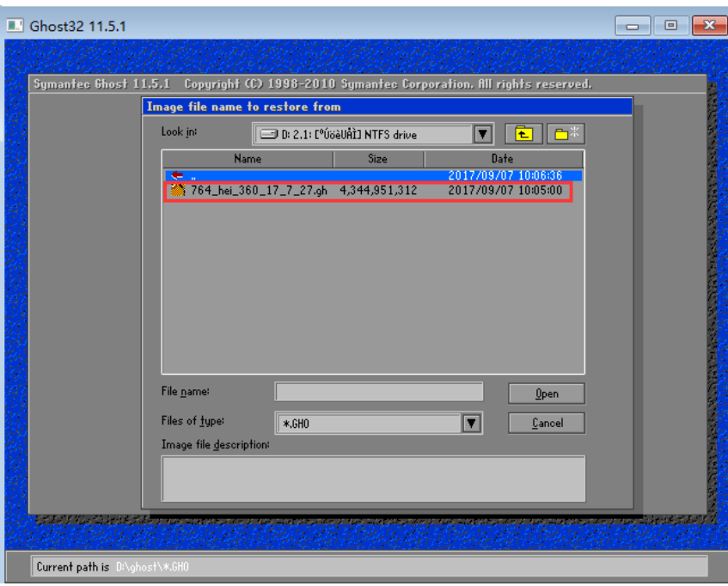Click the D: 2.1 NTFS drive combo box
The image size is (728, 586).
(373, 135)
